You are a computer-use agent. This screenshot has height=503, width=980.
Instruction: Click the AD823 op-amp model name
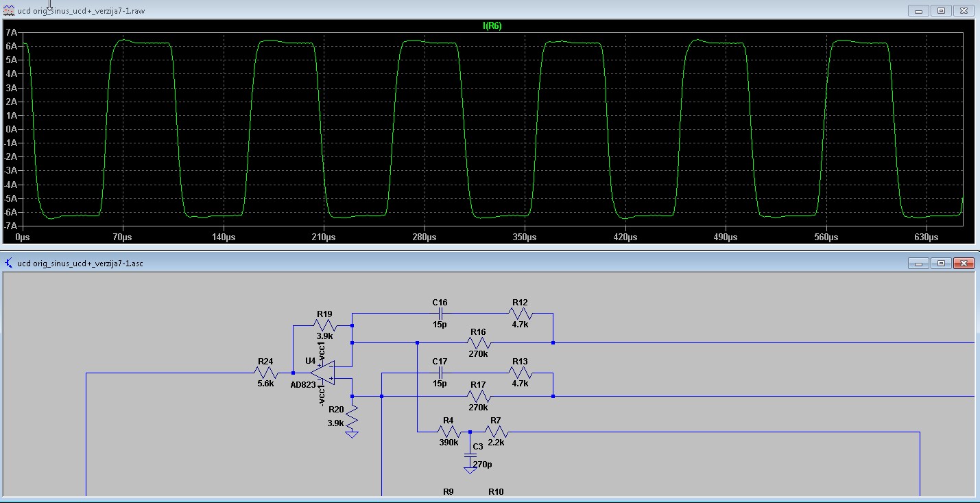[302, 384]
